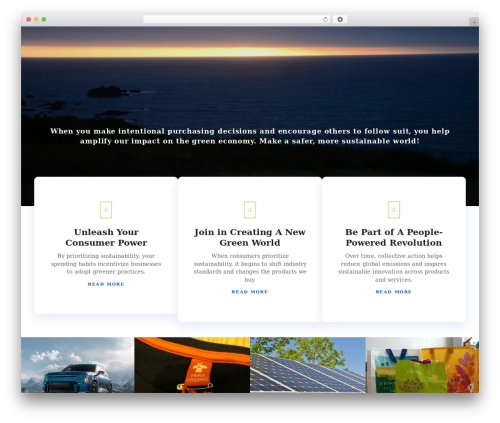Click icon above Unleash Your Consumer Power
The height and width of the screenshot is (423, 500).
pos(106,210)
